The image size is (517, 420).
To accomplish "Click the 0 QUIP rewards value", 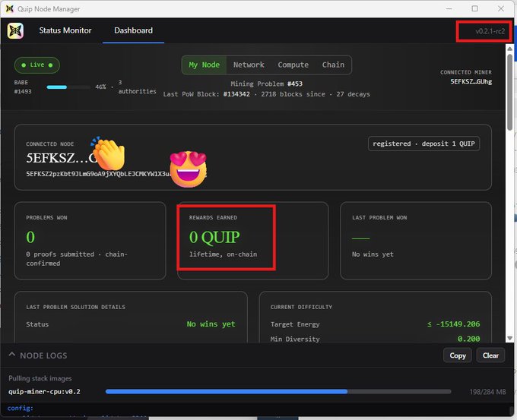I will pyautogui.click(x=214, y=237).
